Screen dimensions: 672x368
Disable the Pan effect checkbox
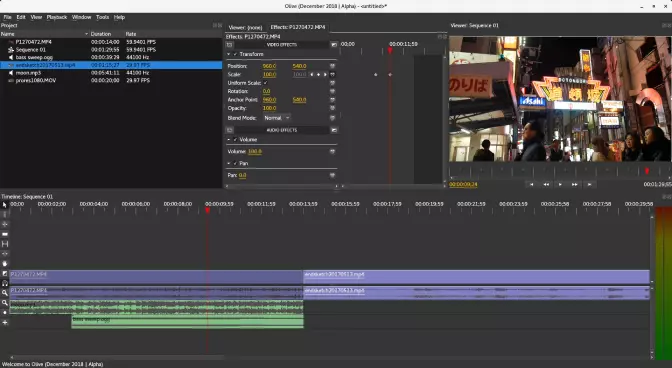click(235, 163)
